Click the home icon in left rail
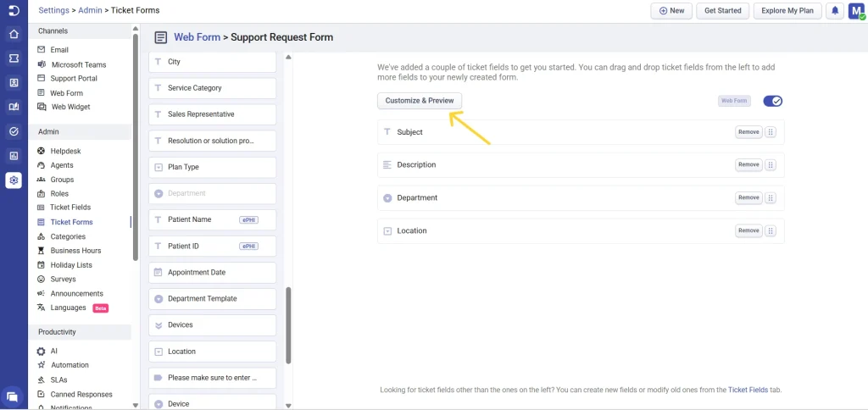868x410 pixels. tap(14, 35)
